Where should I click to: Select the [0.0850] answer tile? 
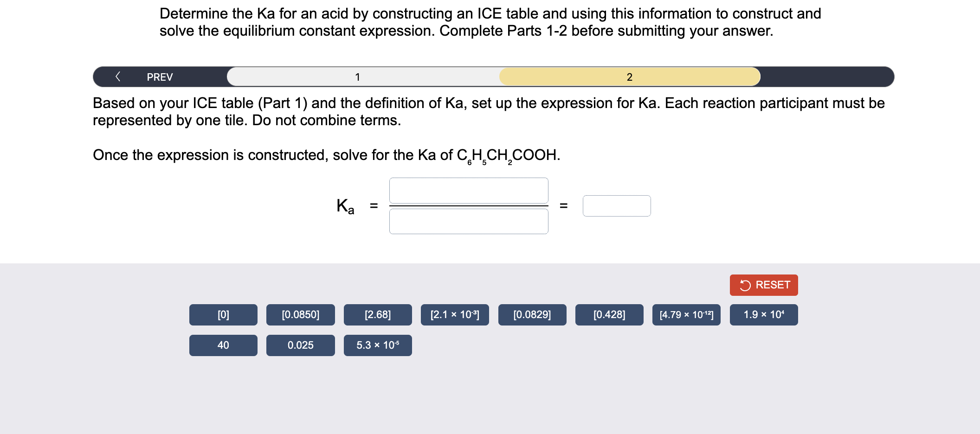300,314
